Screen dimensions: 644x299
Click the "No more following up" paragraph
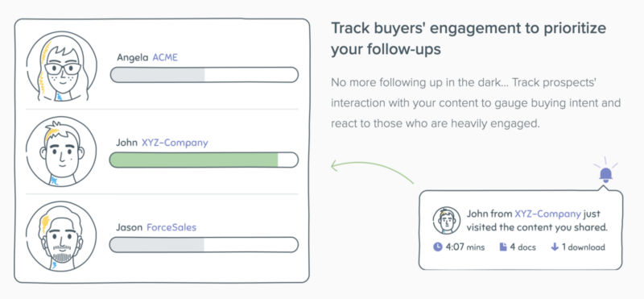coord(476,103)
